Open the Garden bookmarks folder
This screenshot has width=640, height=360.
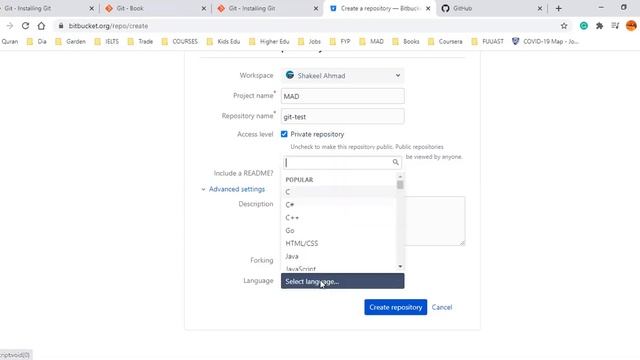point(71,41)
